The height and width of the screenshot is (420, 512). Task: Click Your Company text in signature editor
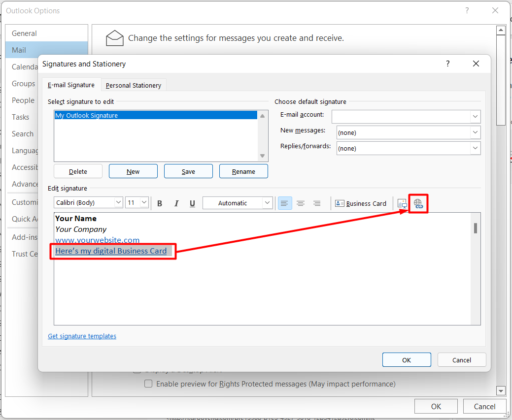[81, 229]
